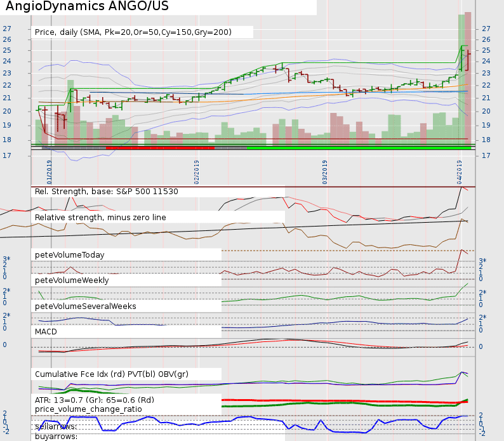Click the 3* label on right peteVolumeToday axis

tap(482, 261)
